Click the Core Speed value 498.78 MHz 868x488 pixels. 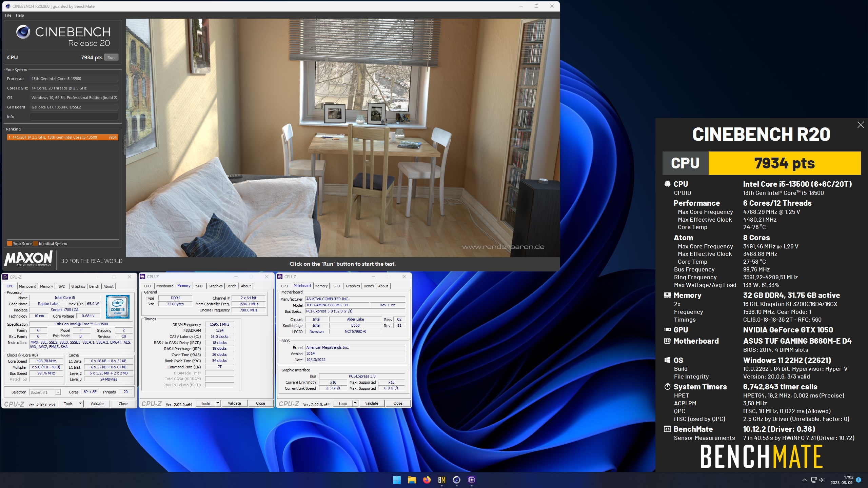point(46,361)
